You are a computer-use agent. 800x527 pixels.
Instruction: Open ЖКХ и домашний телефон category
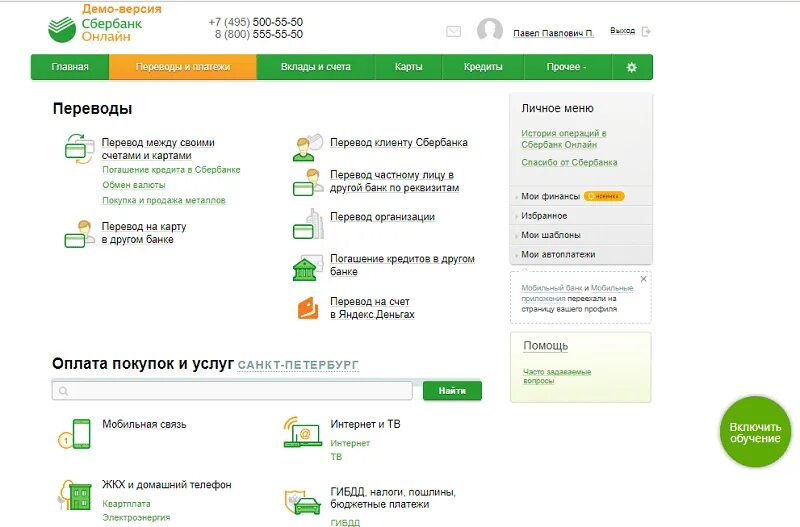point(167,485)
